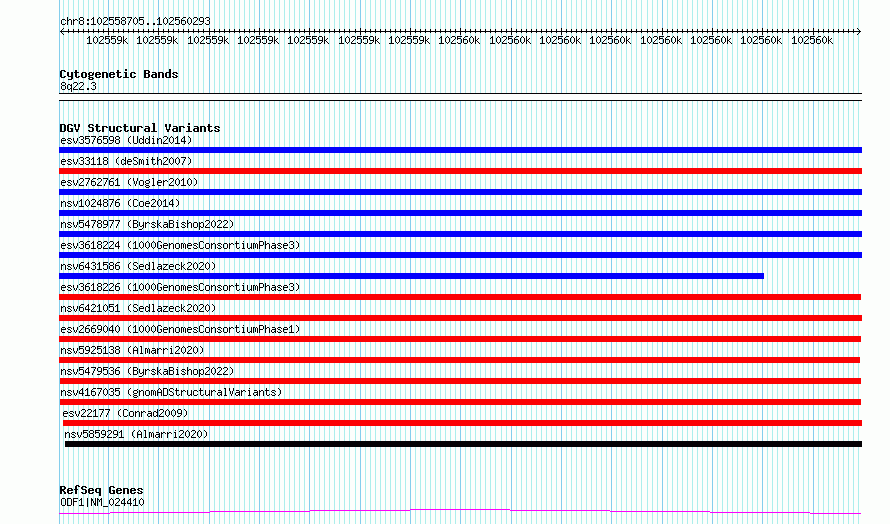Screen dimensions: 890x524
Task: Select the blue nsv1024876 variant bar
Action: pyautogui.click(x=460, y=213)
